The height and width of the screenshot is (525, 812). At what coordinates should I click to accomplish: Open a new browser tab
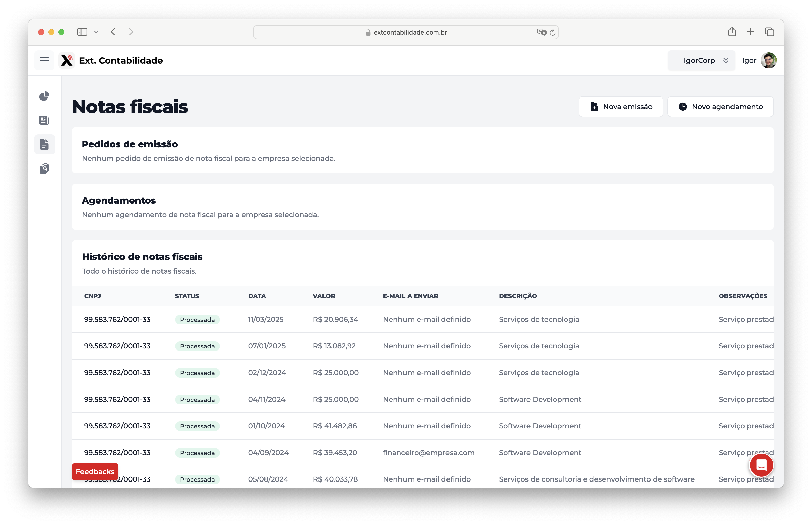coord(751,32)
